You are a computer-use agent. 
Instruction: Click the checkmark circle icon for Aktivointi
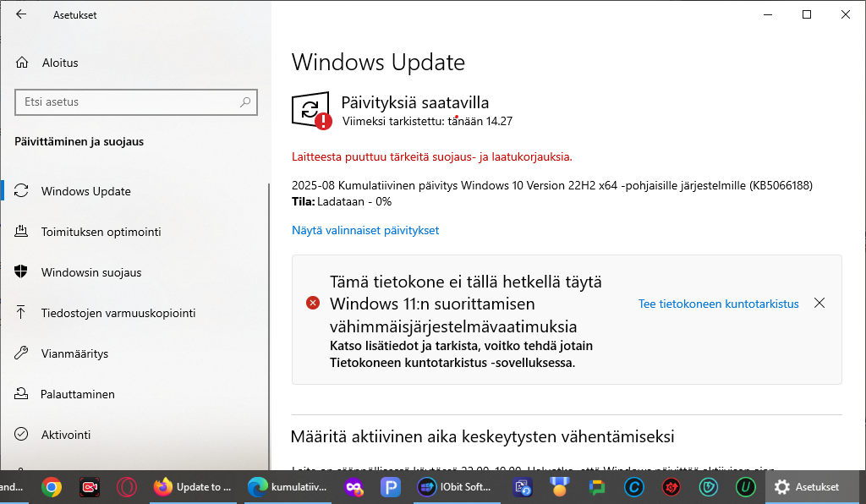21,434
